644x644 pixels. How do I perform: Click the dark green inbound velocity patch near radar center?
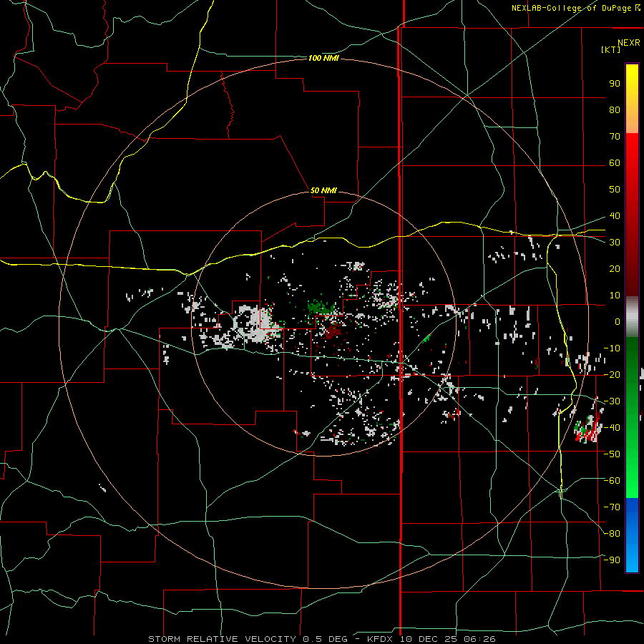click(x=321, y=307)
